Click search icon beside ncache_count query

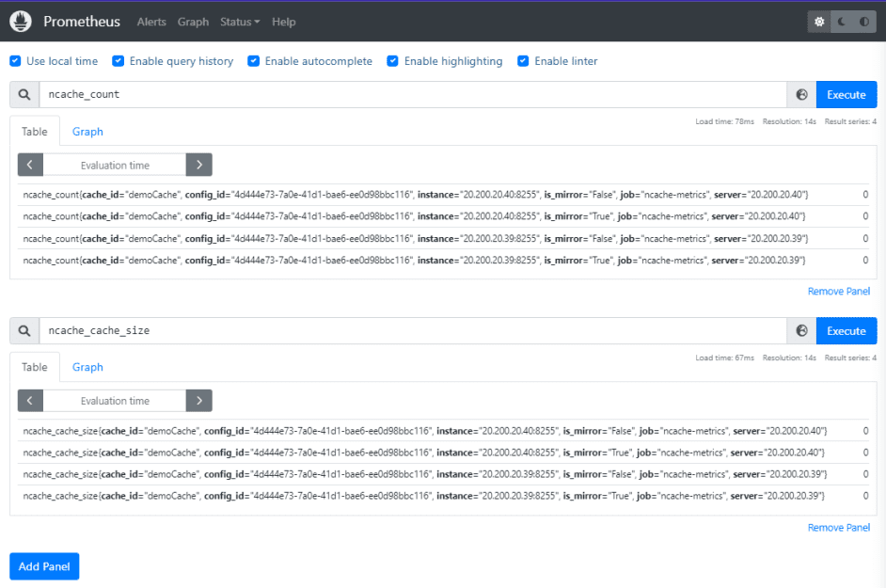24,94
